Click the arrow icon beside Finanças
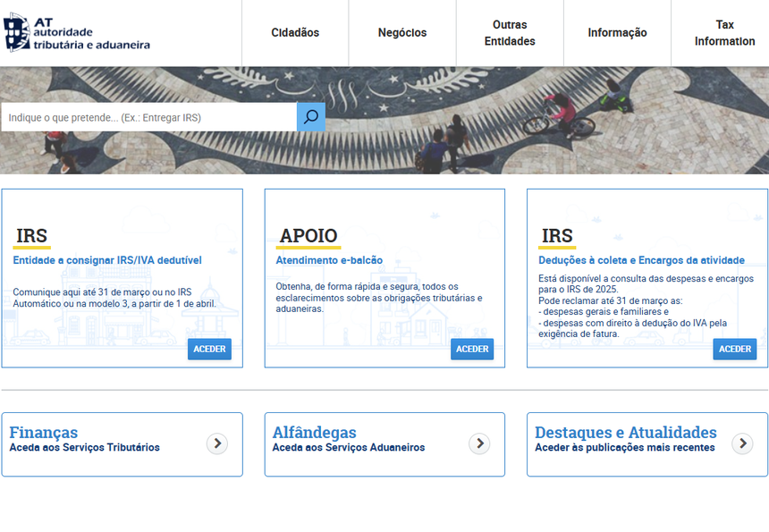Image resolution: width=769 pixels, height=532 pixels. coord(215,443)
